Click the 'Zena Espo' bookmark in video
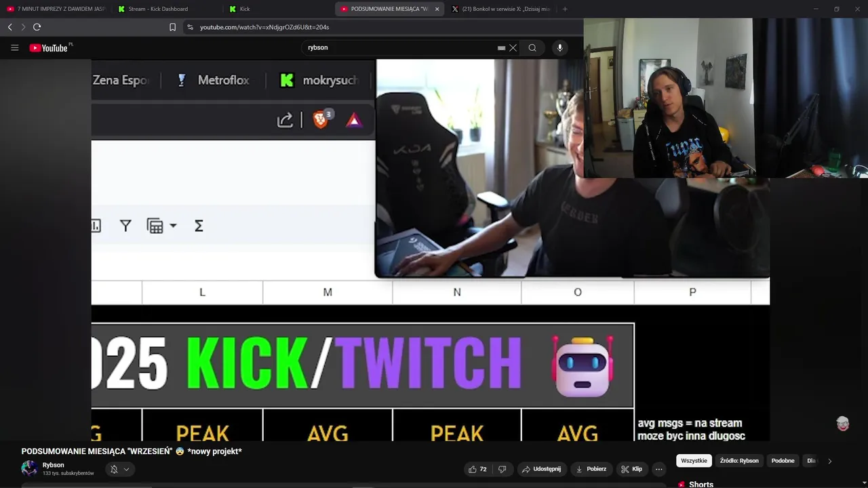 tap(120, 80)
